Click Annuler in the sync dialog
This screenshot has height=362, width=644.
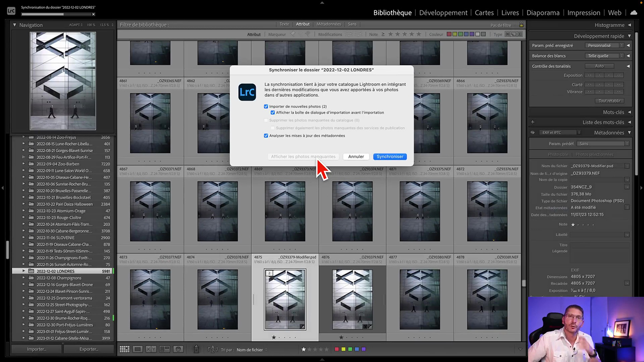356,157
